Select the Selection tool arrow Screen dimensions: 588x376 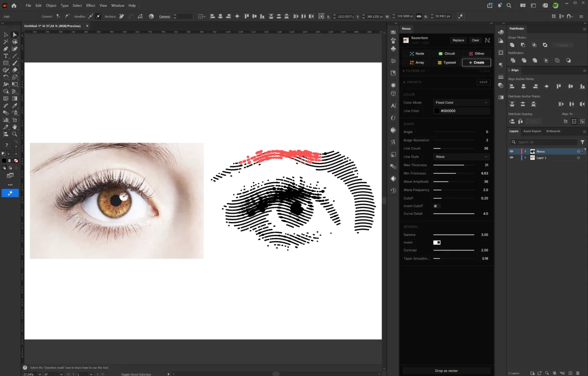coord(6,34)
